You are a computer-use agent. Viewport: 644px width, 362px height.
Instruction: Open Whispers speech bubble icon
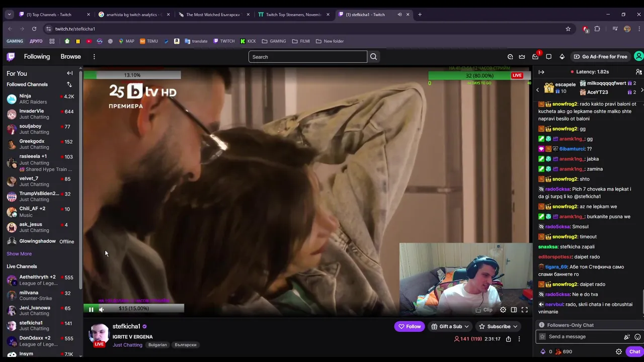pyautogui.click(x=549, y=57)
